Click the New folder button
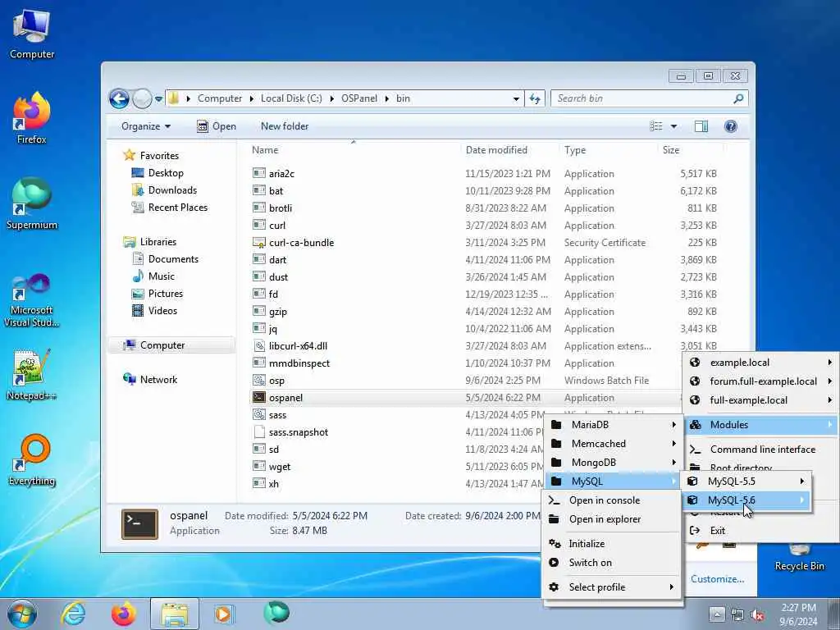840x630 pixels. point(285,126)
